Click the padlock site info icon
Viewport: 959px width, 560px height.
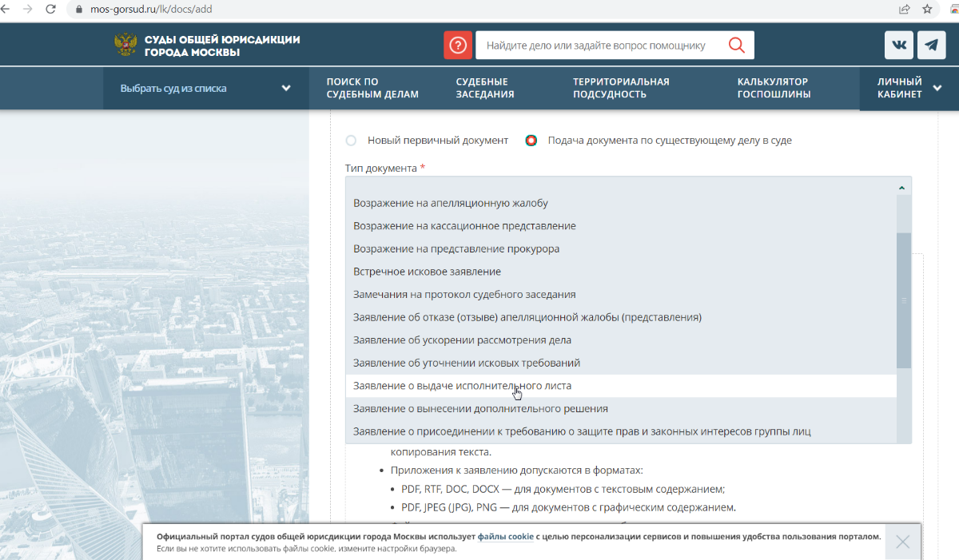(79, 10)
